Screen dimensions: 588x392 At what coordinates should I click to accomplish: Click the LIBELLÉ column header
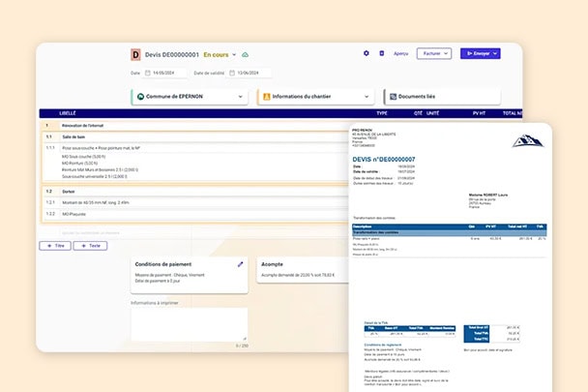pyautogui.click(x=68, y=113)
